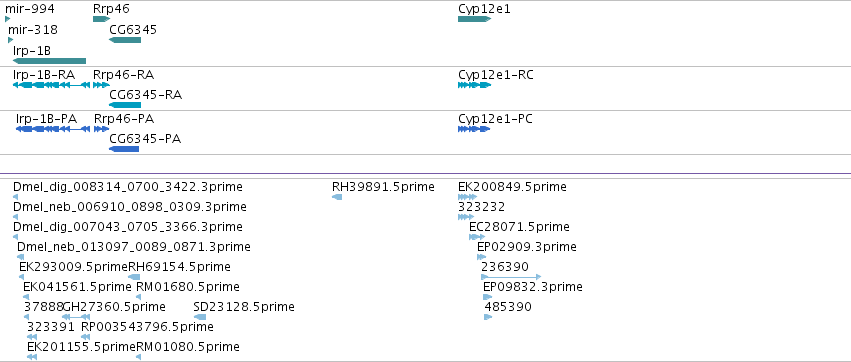Viewport: 851px width, 362px height.
Task: Click the Cyp12e1-PC protein glyph
Action: point(474,129)
